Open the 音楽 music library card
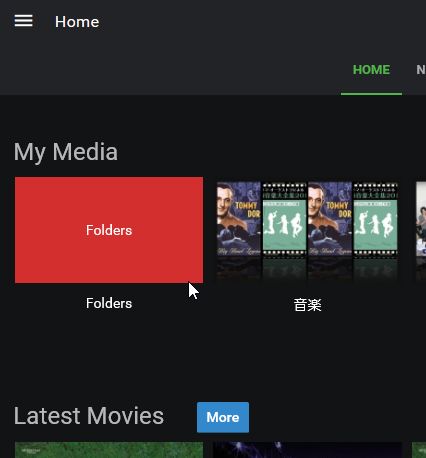426x458 pixels. pyautogui.click(x=307, y=230)
